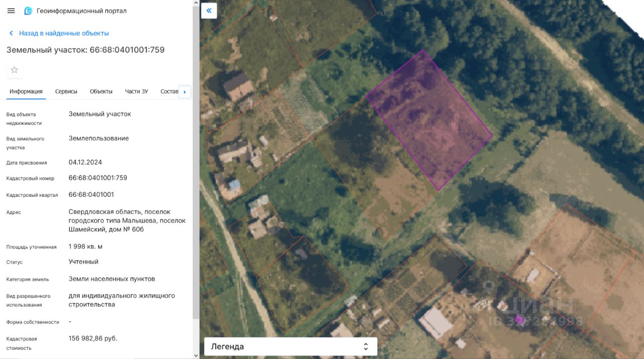Go back to found objects link
Image resolution: width=644 pixels, height=359 pixels.
[64, 33]
